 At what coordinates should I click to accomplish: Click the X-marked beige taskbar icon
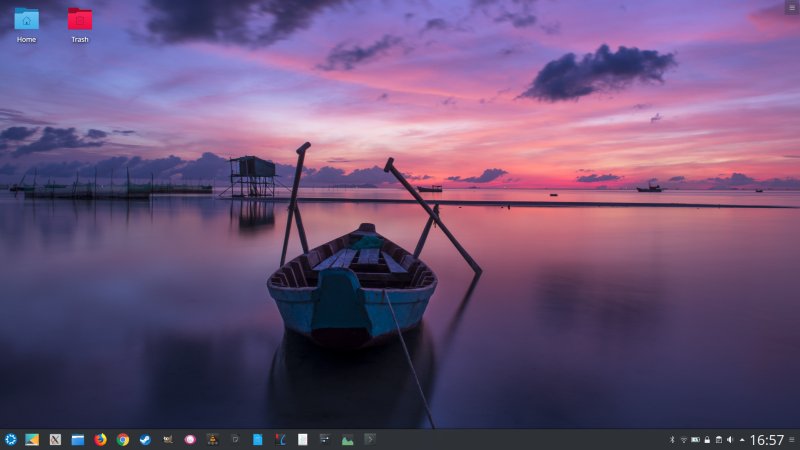55,439
